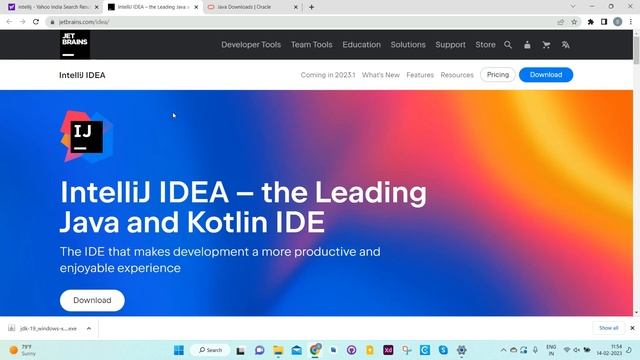Open a new browser tab
The image size is (640, 360).
coord(311,7)
